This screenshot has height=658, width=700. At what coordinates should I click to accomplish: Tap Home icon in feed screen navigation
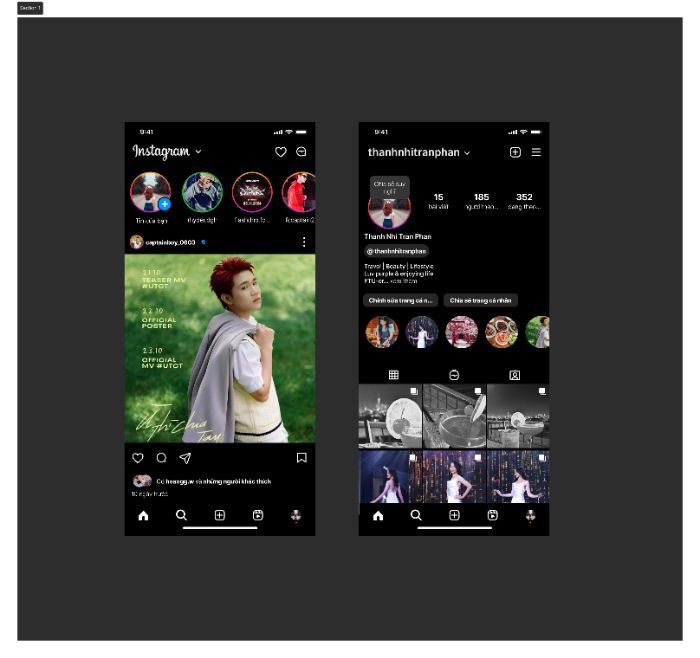click(x=143, y=516)
